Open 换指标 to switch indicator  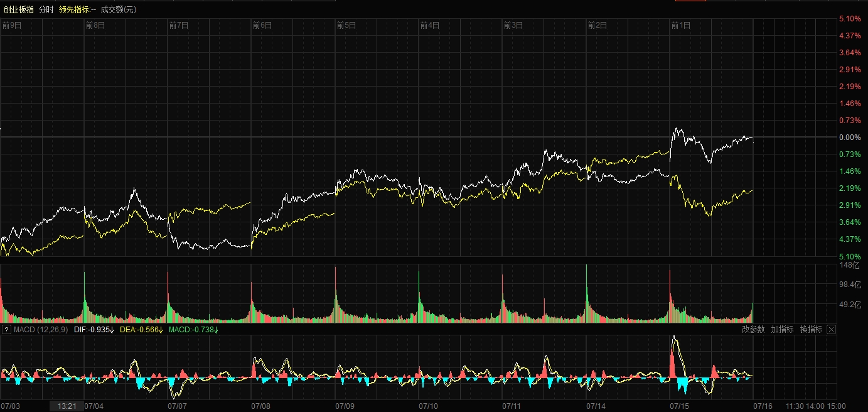tap(811, 330)
